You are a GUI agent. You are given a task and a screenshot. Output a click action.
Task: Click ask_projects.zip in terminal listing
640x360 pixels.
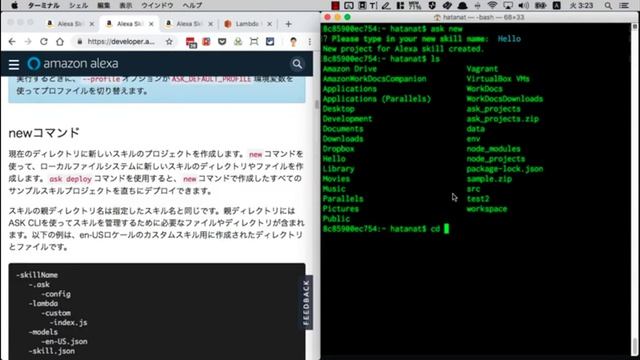pos(503,119)
